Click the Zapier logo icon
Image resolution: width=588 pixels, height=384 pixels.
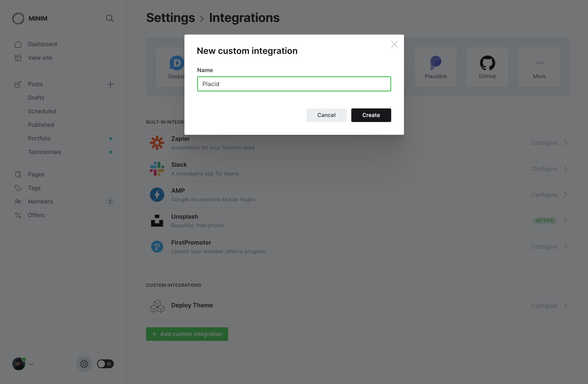tap(157, 143)
